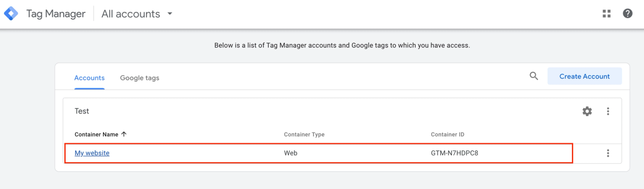Switch to the Accounts tab

[x=89, y=78]
